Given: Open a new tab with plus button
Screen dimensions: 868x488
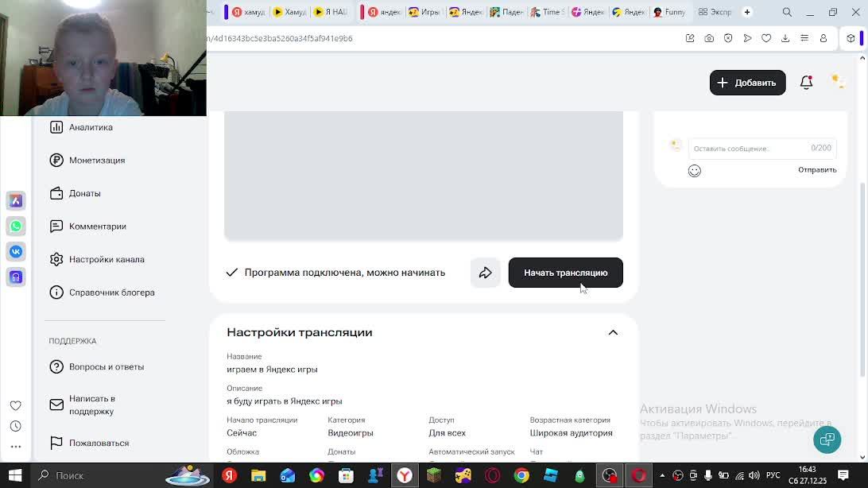Looking at the screenshot, I should pos(746,12).
